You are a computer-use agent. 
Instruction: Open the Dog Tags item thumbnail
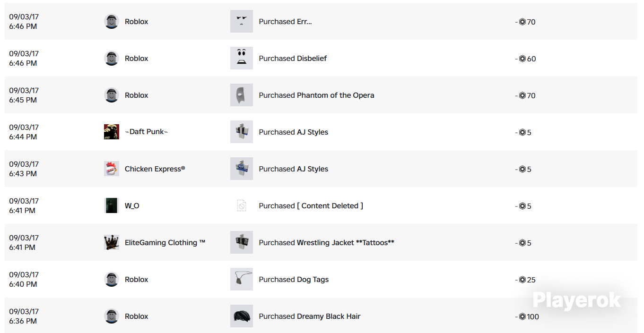point(242,279)
